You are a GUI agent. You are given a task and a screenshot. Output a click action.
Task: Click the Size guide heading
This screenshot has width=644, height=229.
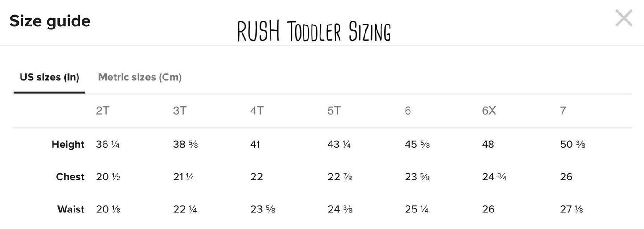click(50, 21)
